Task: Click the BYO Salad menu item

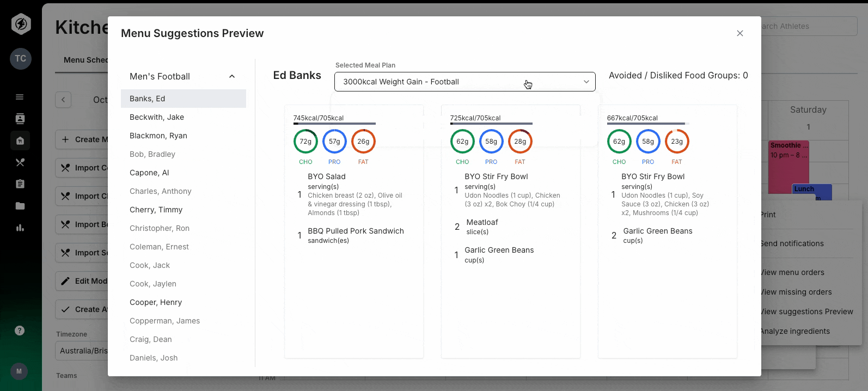Action: click(x=327, y=176)
